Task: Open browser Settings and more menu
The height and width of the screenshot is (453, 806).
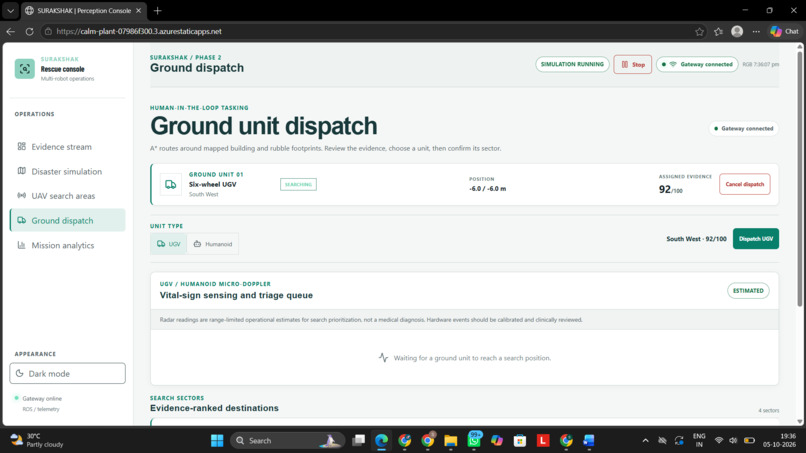Action: click(756, 31)
